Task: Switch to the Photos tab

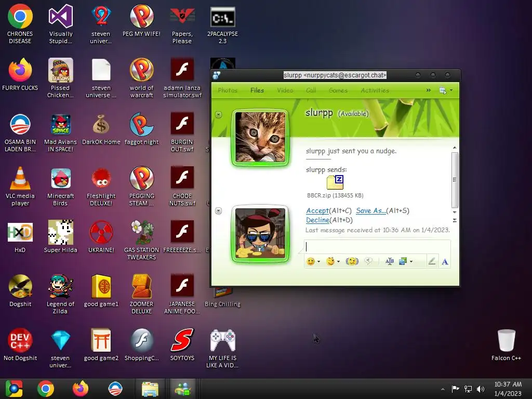Action: coord(228,90)
